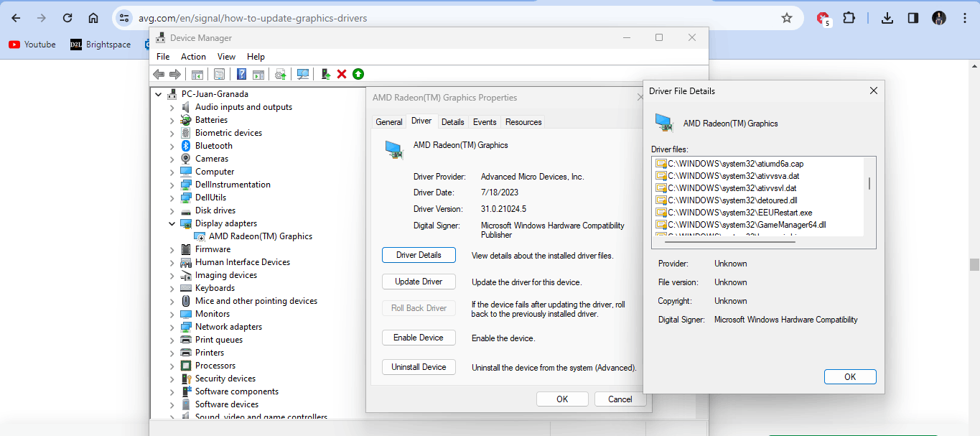980x436 pixels.
Task: Expand the Firmware node
Action: click(172, 249)
